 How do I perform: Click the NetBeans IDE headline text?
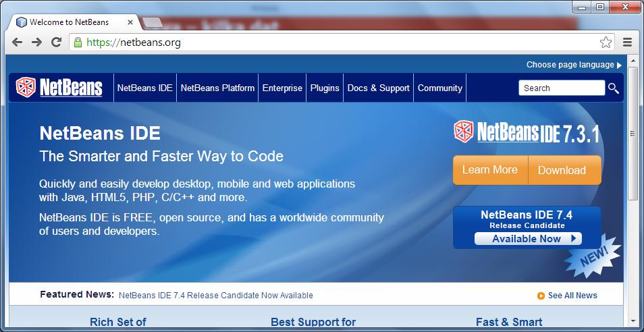(100, 134)
